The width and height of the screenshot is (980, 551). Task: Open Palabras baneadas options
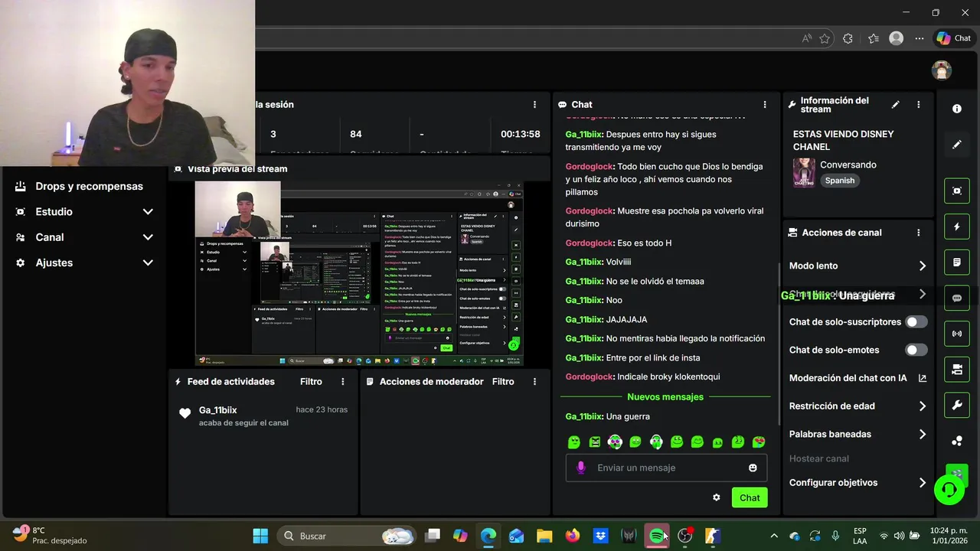(857, 434)
